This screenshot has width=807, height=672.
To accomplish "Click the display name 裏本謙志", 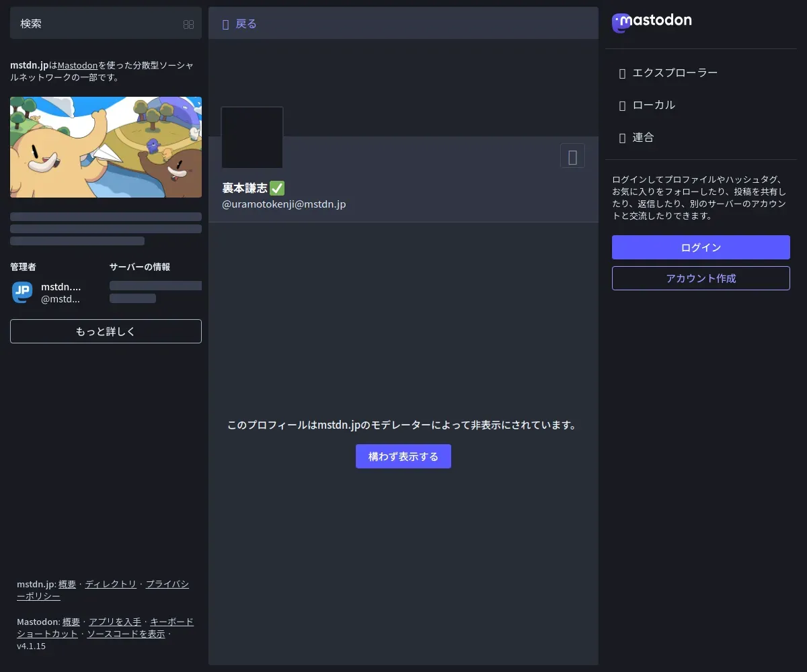I will tap(245, 187).
